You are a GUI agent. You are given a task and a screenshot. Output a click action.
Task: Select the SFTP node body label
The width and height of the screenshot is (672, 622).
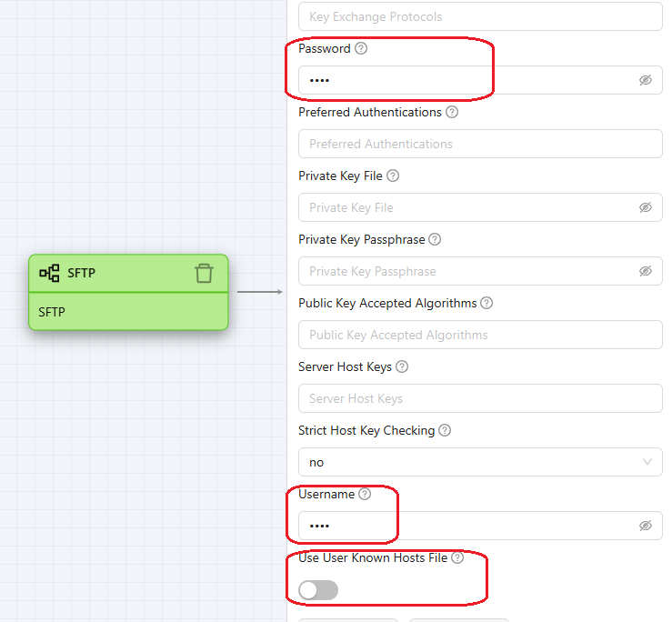(52, 312)
